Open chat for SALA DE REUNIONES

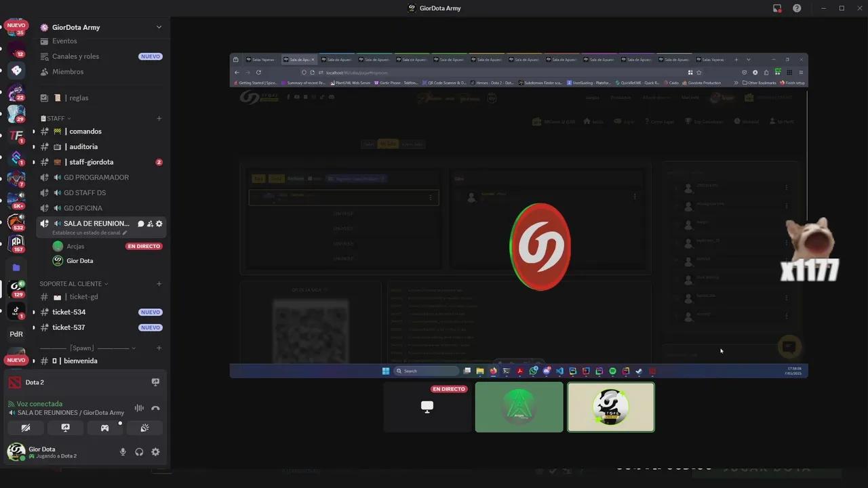click(141, 224)
